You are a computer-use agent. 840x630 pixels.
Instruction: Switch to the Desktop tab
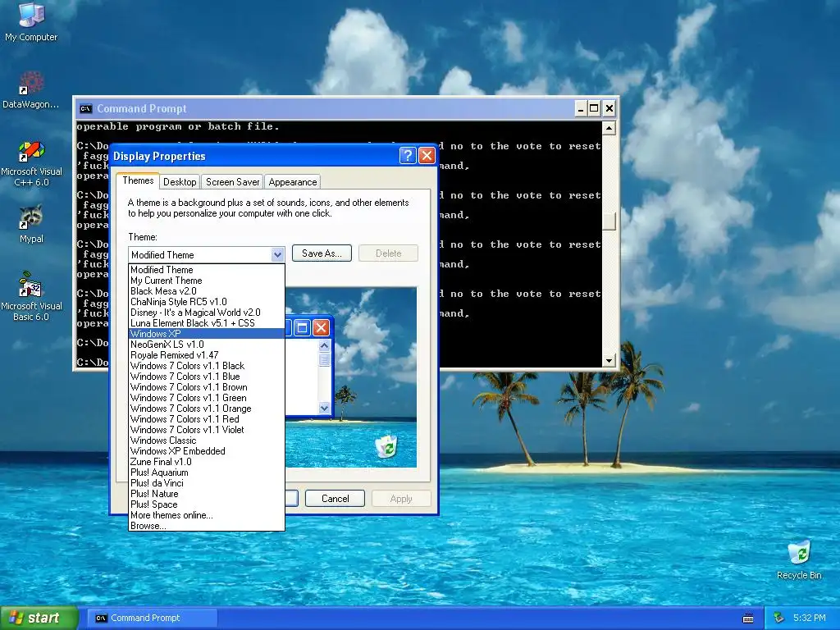[180, 182]
